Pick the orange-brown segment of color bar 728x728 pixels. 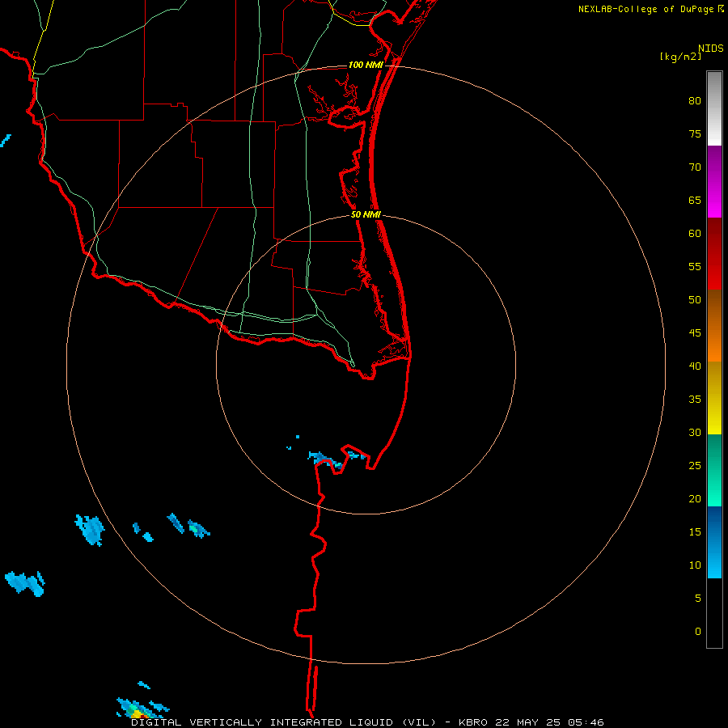point(714,325)
